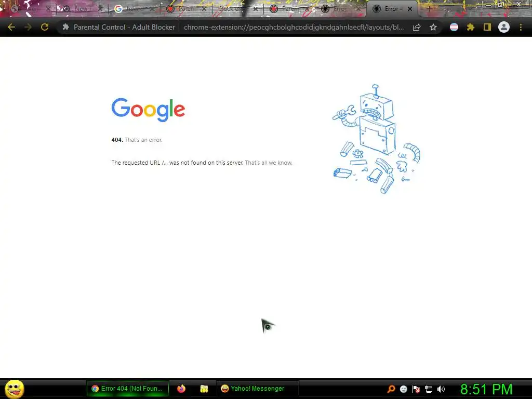Viewport: 532px width, 399px height.
Task: Click the grayed-out forward navigation arrow
Action: coord(28,27)
